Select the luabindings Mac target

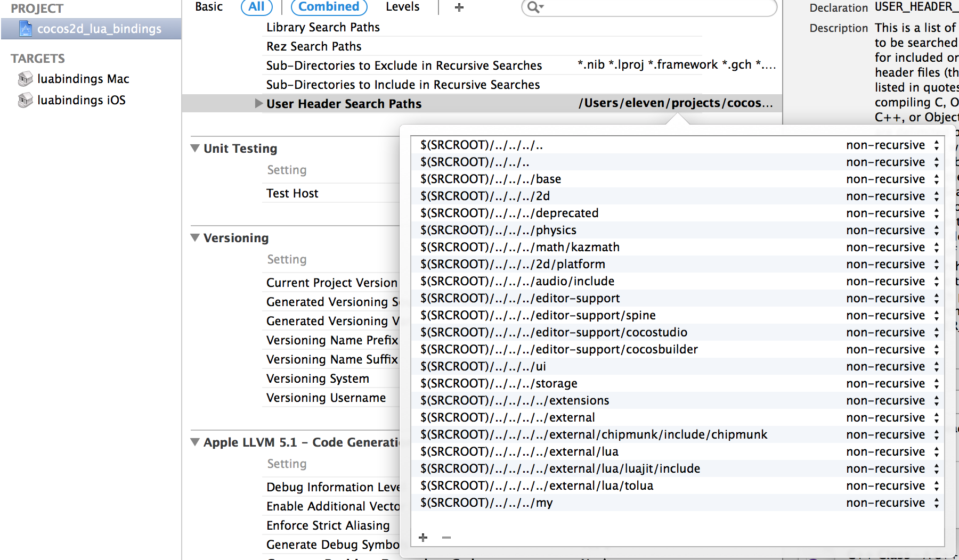83,79
